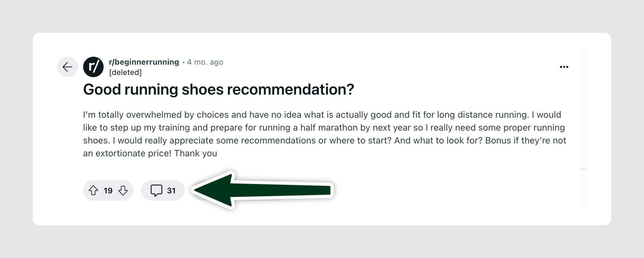This screenshot has height=258, width=644.
Task: Click the comment speech bubble icon
Action: (156, 190)
